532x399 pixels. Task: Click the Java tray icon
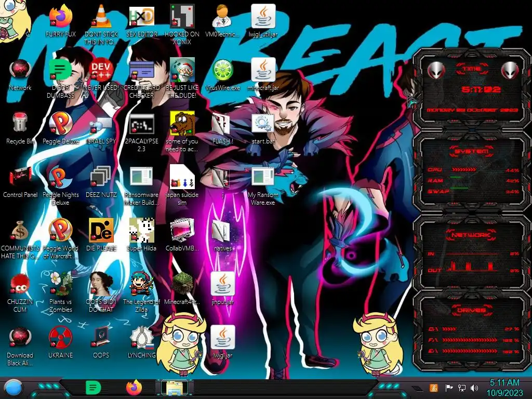(434, 388)
